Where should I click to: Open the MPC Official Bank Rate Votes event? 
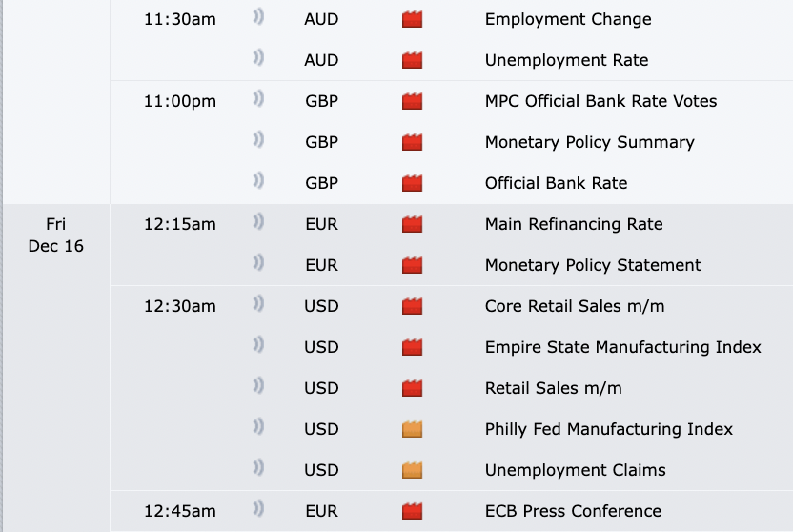pos(600,101)
